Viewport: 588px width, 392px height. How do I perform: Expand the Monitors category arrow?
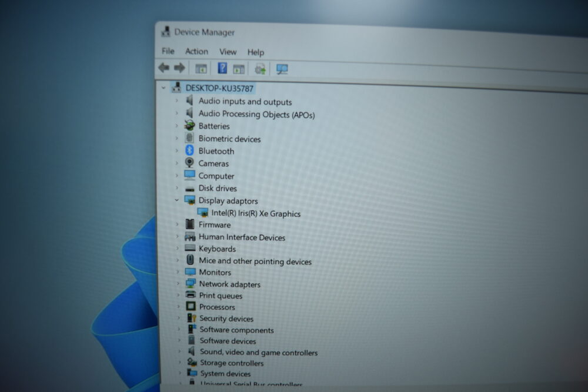coord(178,272)
